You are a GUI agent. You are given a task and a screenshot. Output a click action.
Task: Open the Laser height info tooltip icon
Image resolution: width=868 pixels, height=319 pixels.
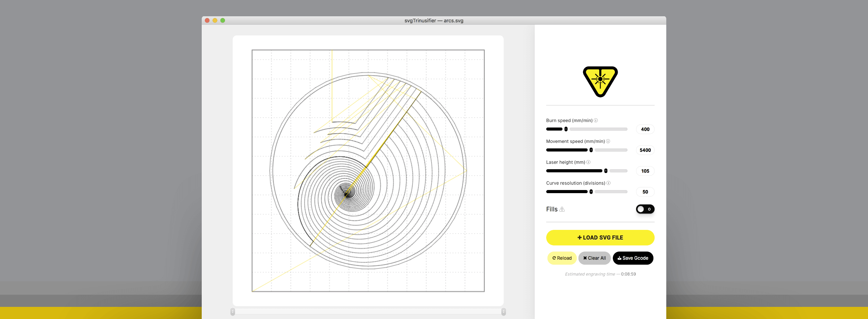coord(589,162)
